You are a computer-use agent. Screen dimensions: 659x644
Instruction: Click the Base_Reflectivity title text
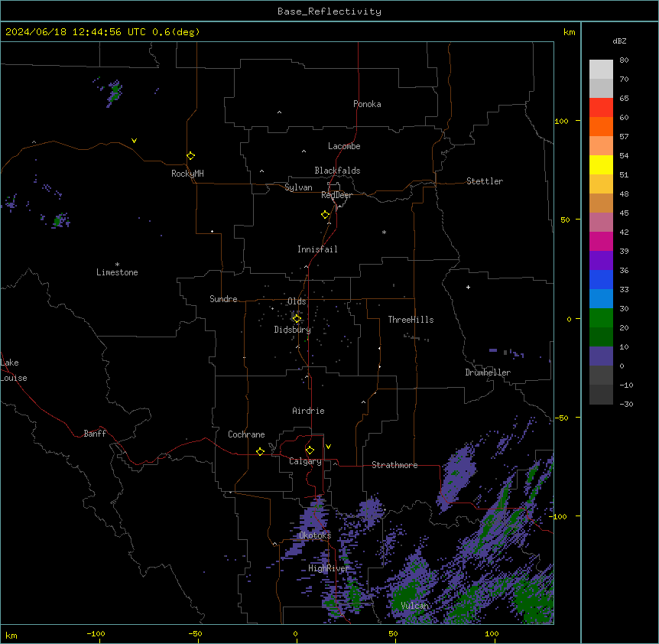pyautogui.click(x=329, y=11)
